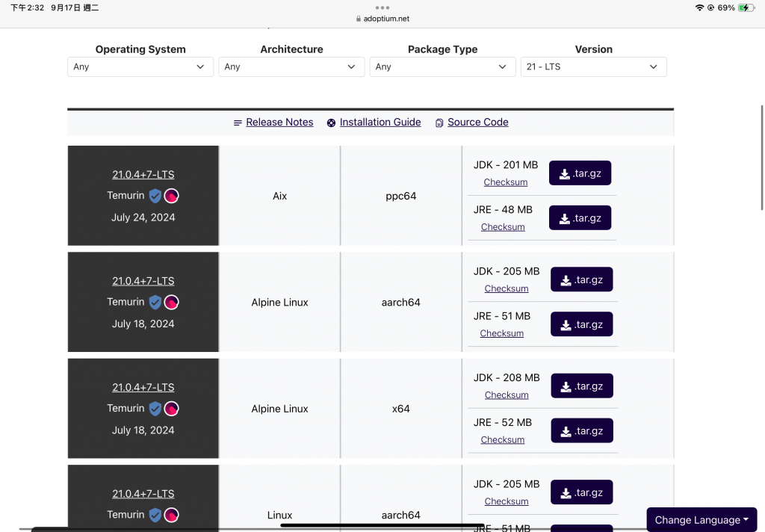Change the Version dropdown showing 21 - LTS

[593, 66]
